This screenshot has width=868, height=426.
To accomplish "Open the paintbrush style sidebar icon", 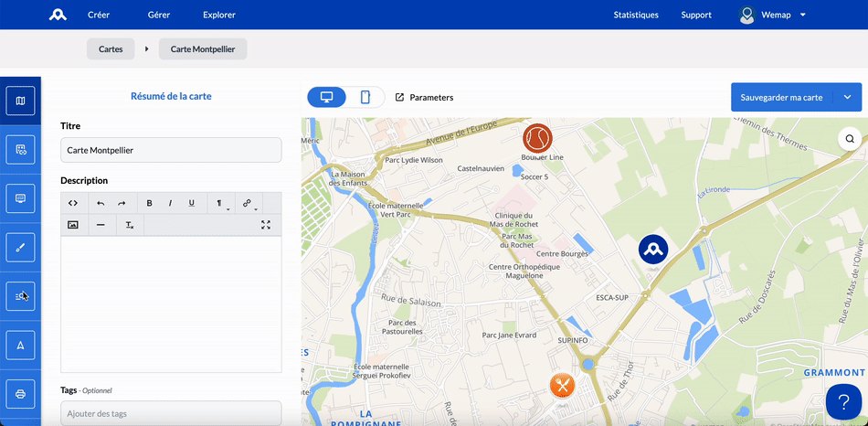I will pos(20,247).
